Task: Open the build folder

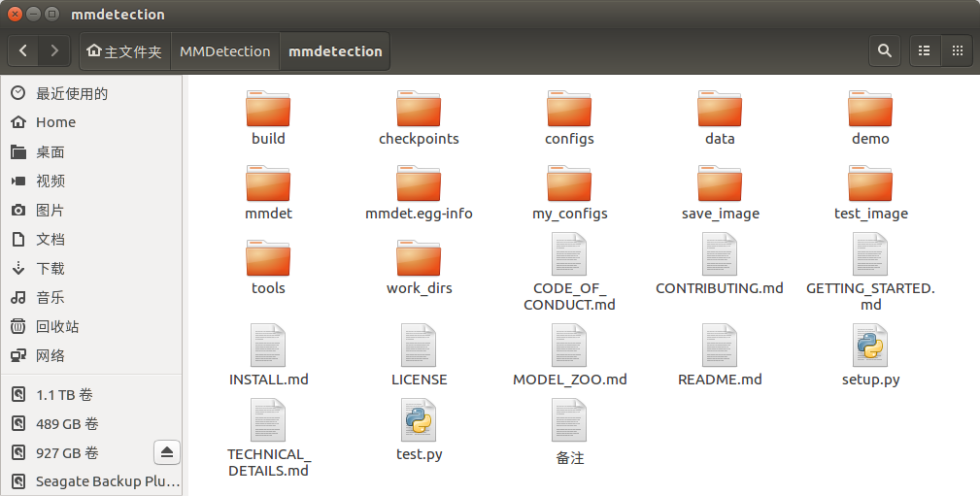Action: click(268, 117)
